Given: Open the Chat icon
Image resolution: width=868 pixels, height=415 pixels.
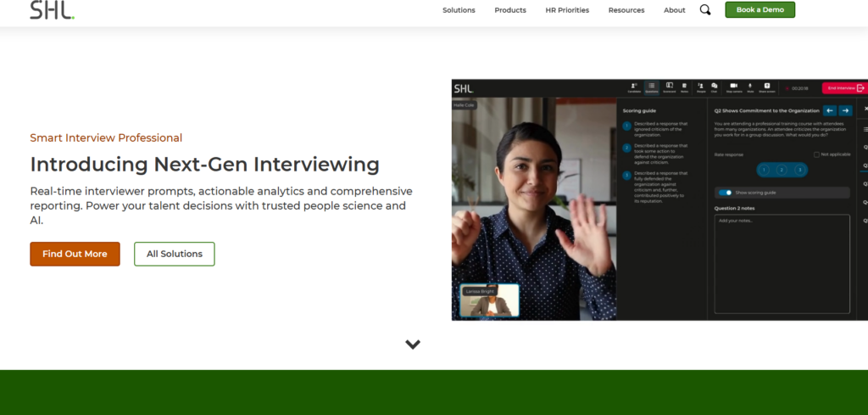Looking at the screenshot, I should click(714, 87).
